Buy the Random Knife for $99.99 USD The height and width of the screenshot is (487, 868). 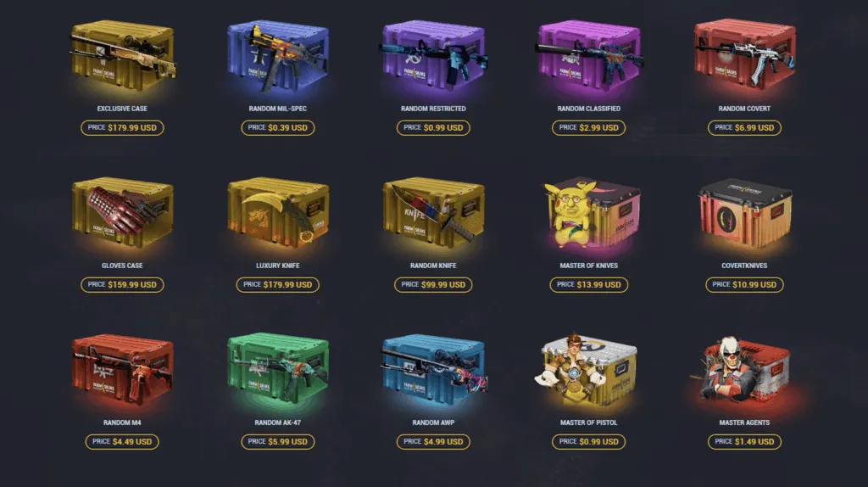click(x=433, y=285)
